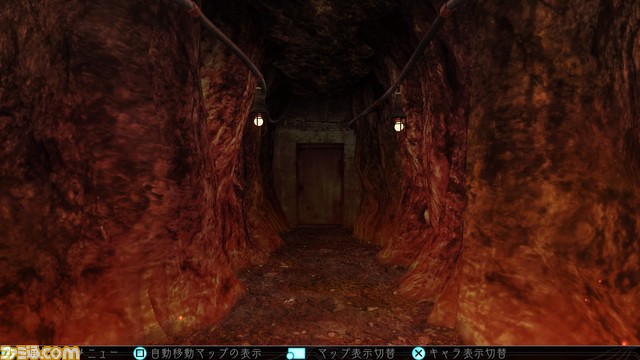640x360 pixels.
Task: Click the Famitsu.com watermark logo
Action: [40, 353]
